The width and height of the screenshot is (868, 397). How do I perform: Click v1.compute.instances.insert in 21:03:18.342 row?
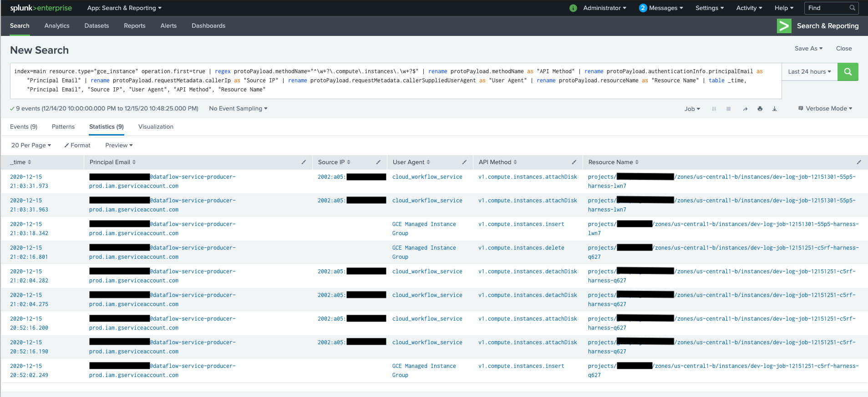521,224
